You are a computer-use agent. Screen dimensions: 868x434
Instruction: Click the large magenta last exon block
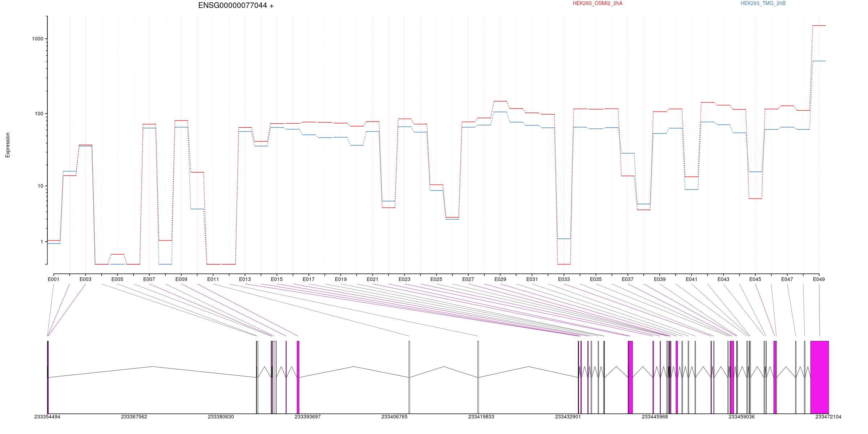[820, 377]
